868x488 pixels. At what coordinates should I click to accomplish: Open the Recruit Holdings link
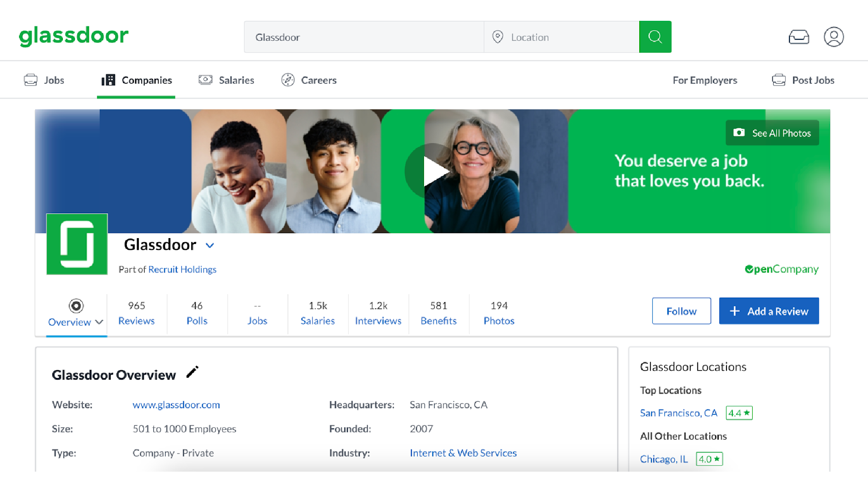182,269
